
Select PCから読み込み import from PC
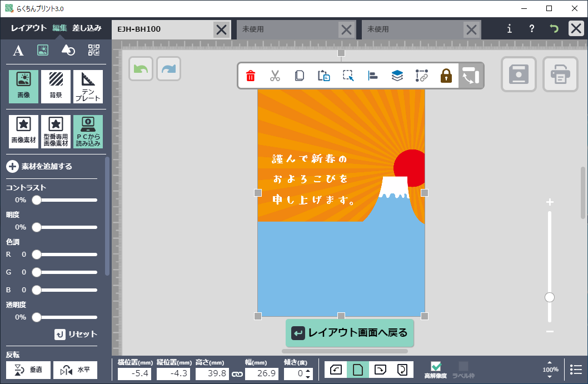click(88, 132)
